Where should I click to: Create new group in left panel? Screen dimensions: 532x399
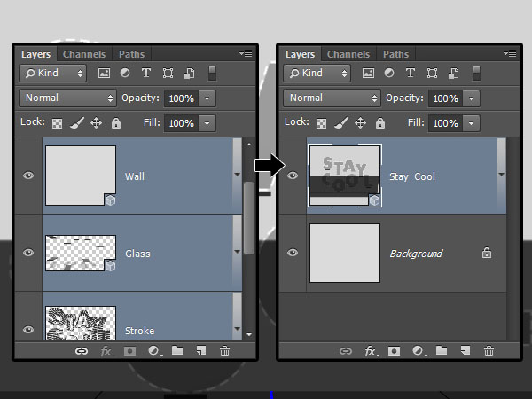click(177, 350)
